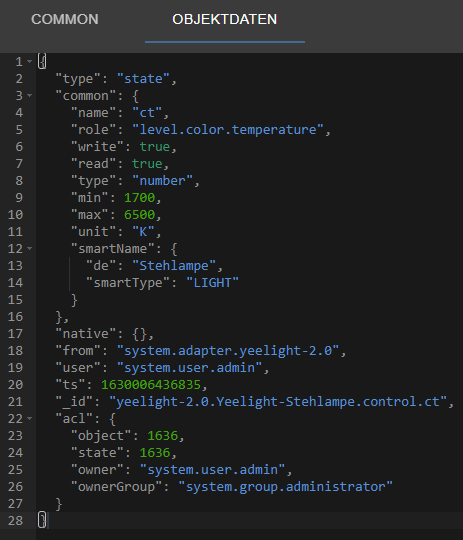Image resolution: width=463 pixels, height=540 pixels.
Task: Click the "system.group.administrator" ownerGroup value
Action: pos(285,487)
